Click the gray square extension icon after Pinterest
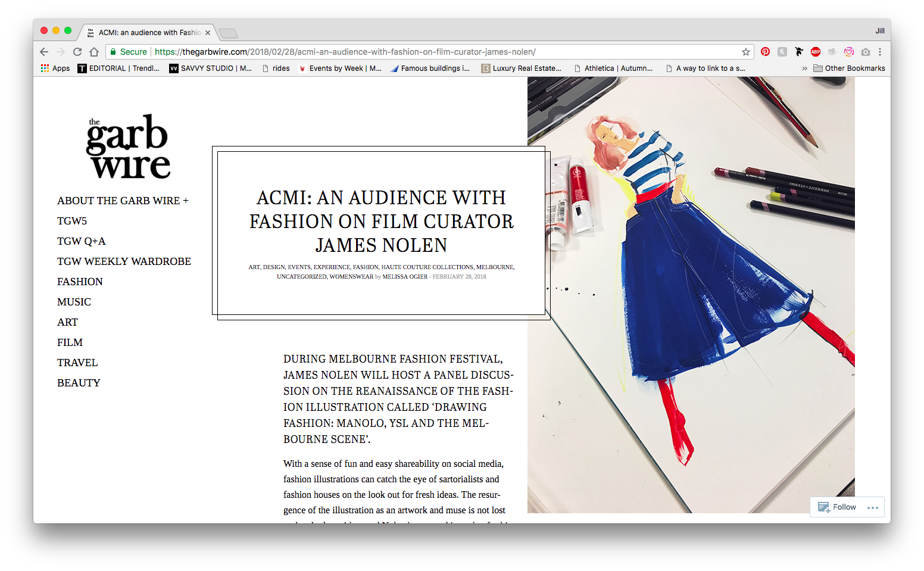Screen dimensions: 924x571 tap(782, 52)
